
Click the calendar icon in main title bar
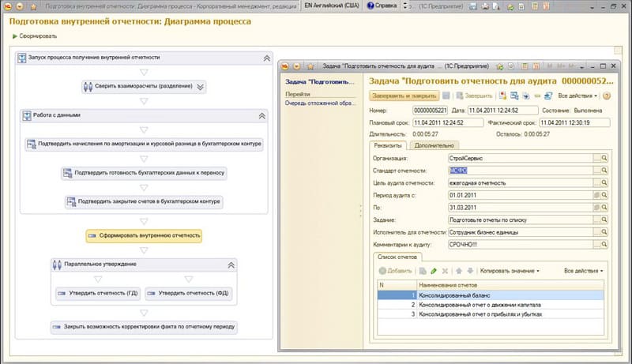click(546, 6)
